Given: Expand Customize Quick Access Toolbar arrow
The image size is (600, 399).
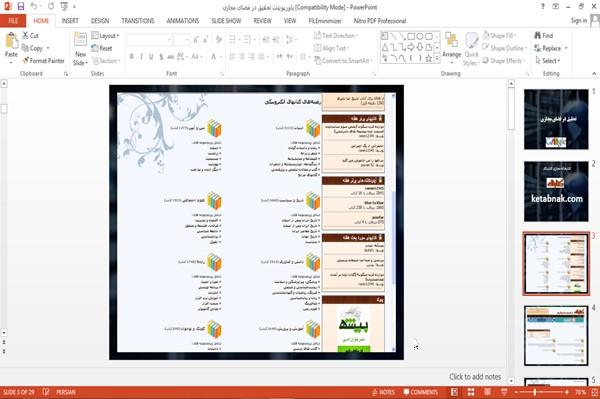Looking at the screenshot, I should click(x=74, y=7).
